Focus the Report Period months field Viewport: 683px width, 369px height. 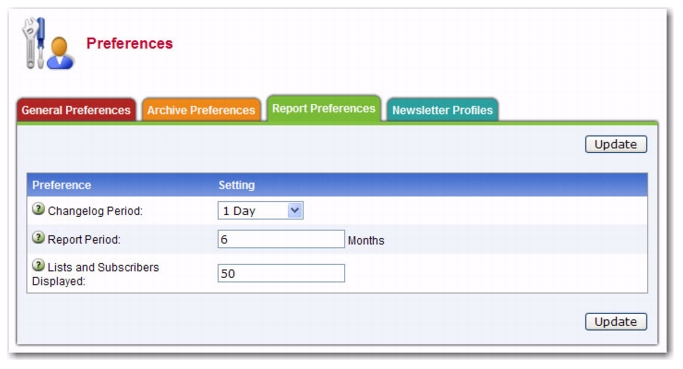click(x=281, y=239)
